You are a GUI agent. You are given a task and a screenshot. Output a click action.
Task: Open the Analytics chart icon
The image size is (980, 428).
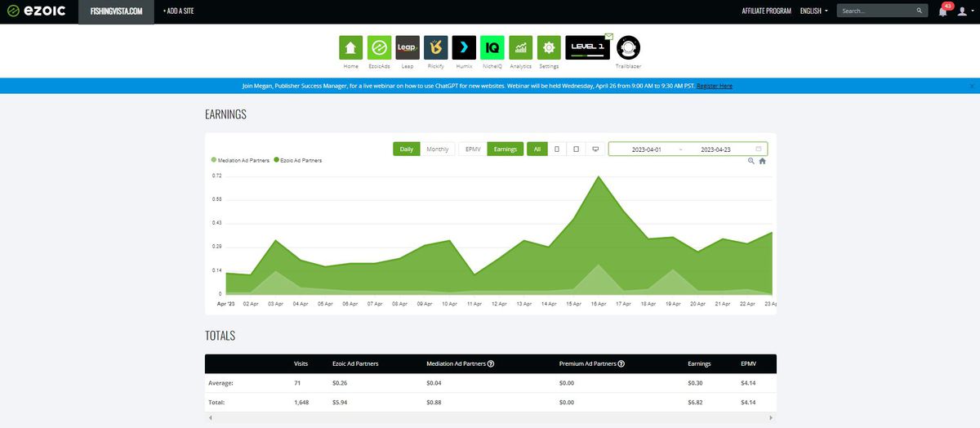[x=520, y=47]
